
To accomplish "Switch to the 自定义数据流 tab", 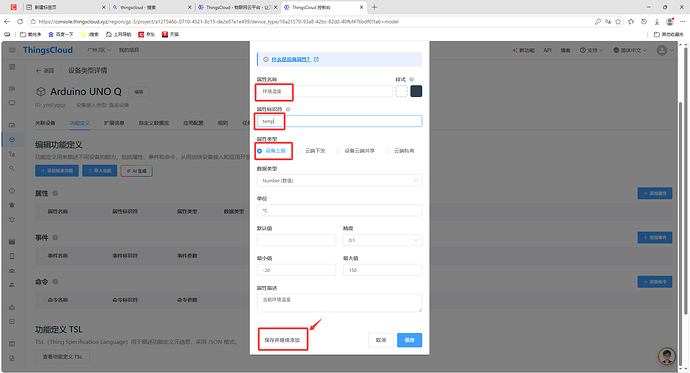I will point(154,123).
